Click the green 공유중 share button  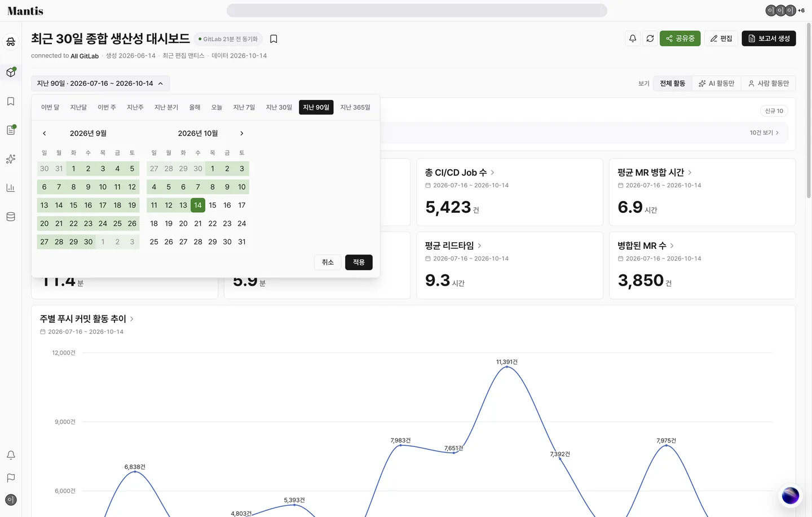click(x=680, y=38)
